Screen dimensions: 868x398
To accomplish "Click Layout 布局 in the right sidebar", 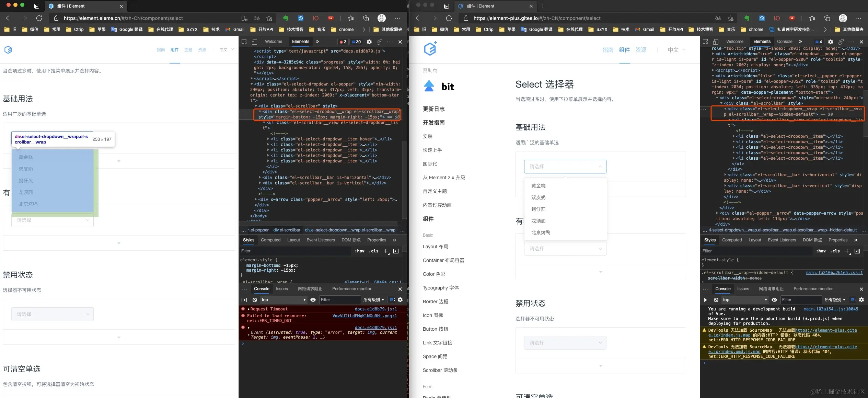I will coord(435,247).
